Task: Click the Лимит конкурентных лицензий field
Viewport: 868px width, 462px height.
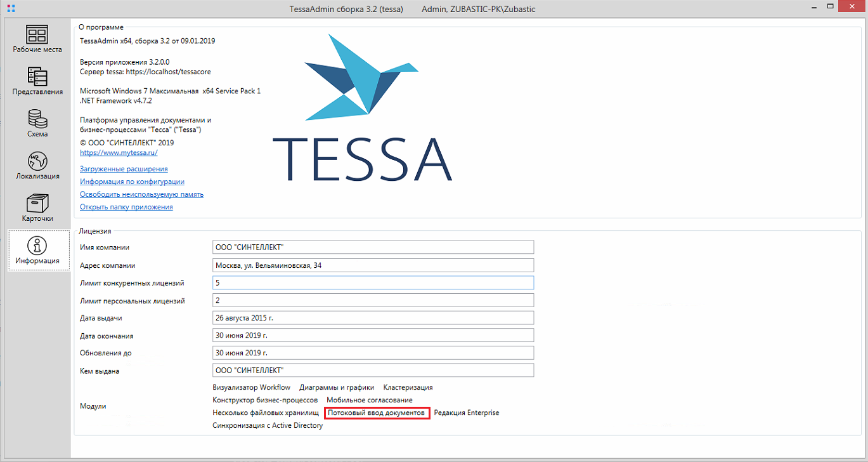Action: pyautogui.click(x=373, y=282)
